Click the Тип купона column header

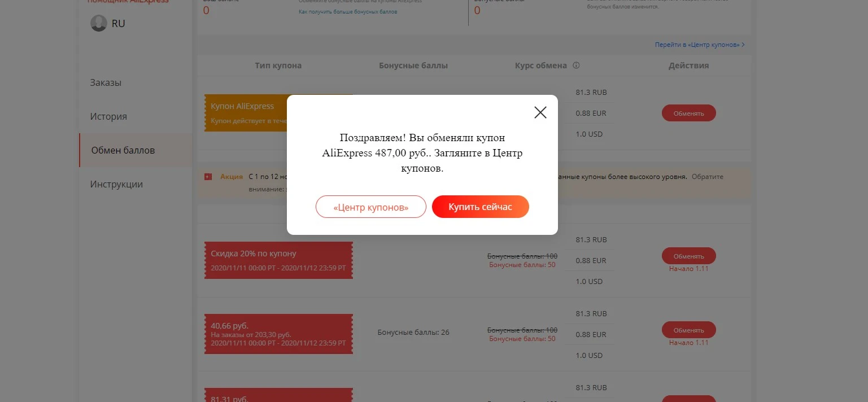(x=278, y=65)
